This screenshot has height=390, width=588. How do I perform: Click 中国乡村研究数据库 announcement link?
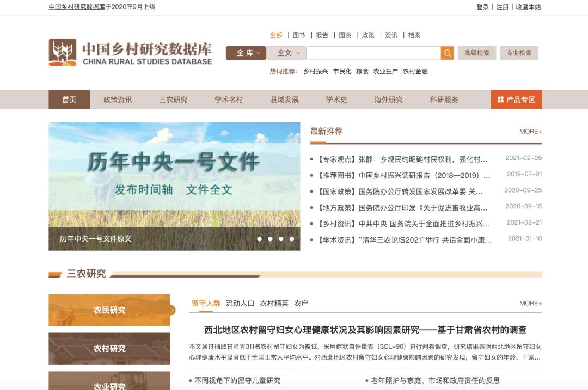(77, 7)
